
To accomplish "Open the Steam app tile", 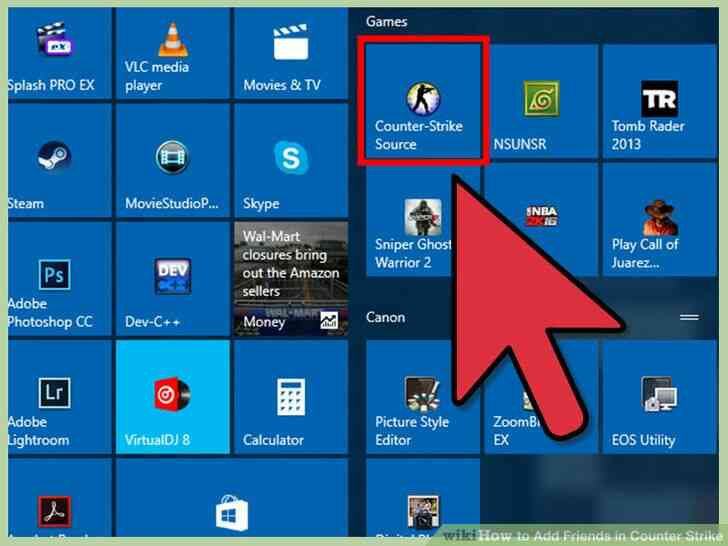I will pyautogui.click(x=59, y=160).
